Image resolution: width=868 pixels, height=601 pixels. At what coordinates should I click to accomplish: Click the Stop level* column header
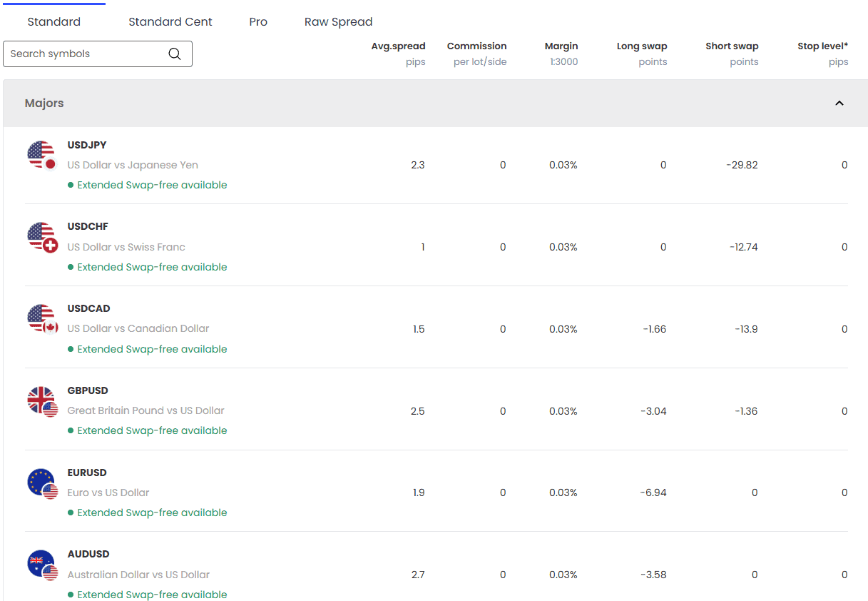(x=822, y=46)
